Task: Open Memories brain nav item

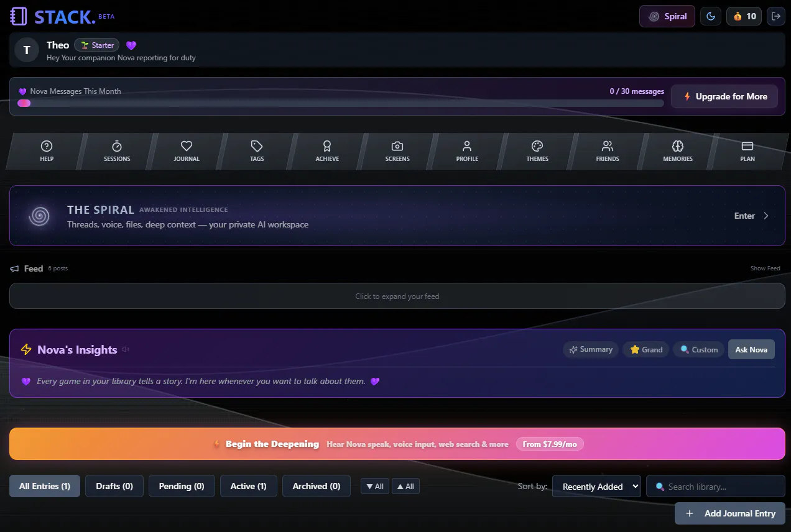Action: coord(678,151)
